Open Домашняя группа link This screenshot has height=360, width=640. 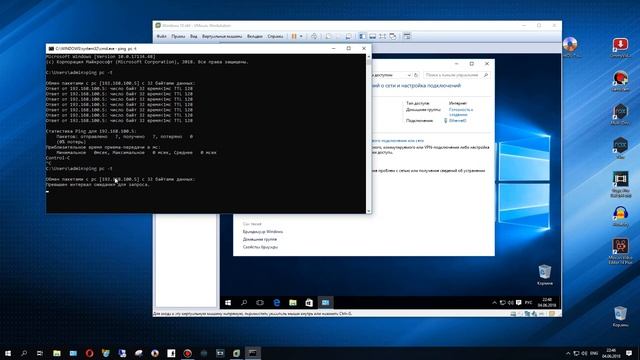pyautogui.click(x=260, y=239)
